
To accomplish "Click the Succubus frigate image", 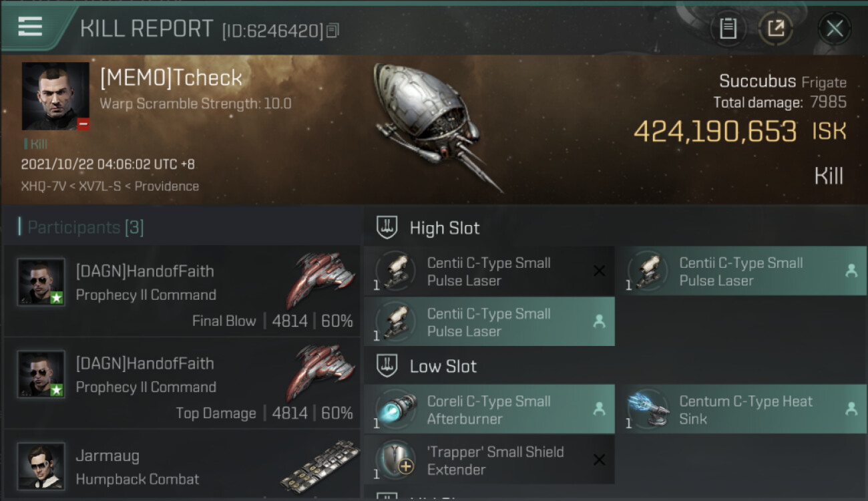I will [434, 126].
